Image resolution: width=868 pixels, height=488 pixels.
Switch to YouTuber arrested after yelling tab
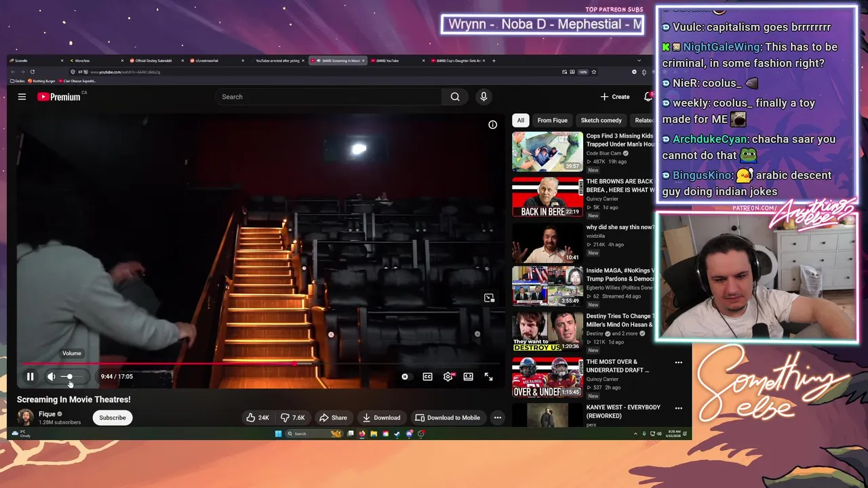click(277, 61)
